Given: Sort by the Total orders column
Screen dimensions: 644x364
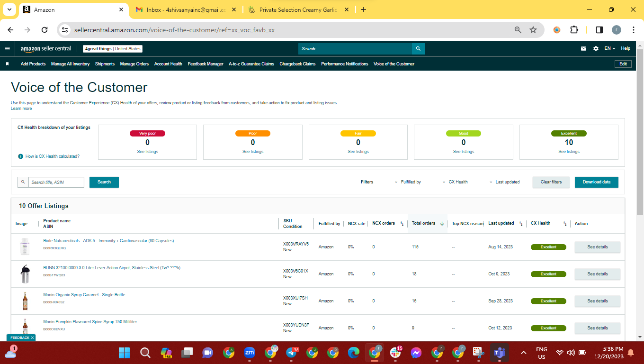Looking at the screenshot, I should click(x=428, y=223).
